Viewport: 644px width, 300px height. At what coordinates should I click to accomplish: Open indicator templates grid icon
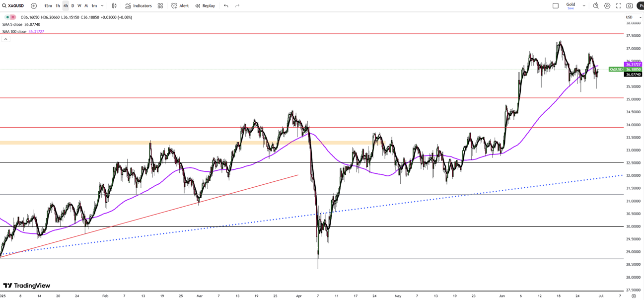pos(160,6)
